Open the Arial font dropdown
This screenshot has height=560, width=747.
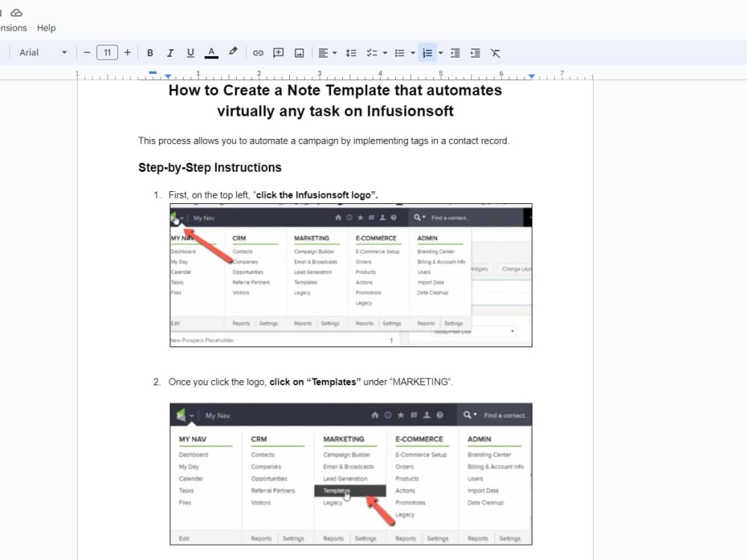[x=43, y=52]
